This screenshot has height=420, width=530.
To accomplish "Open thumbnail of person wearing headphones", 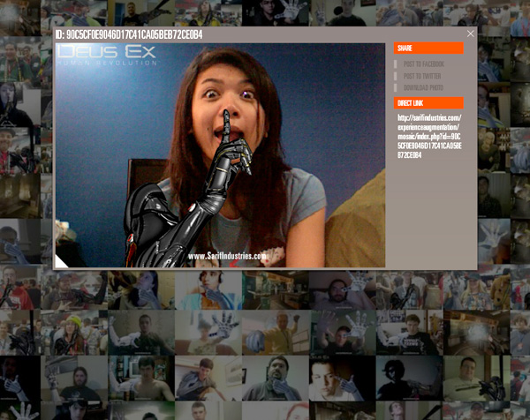I will coord(208,289).
